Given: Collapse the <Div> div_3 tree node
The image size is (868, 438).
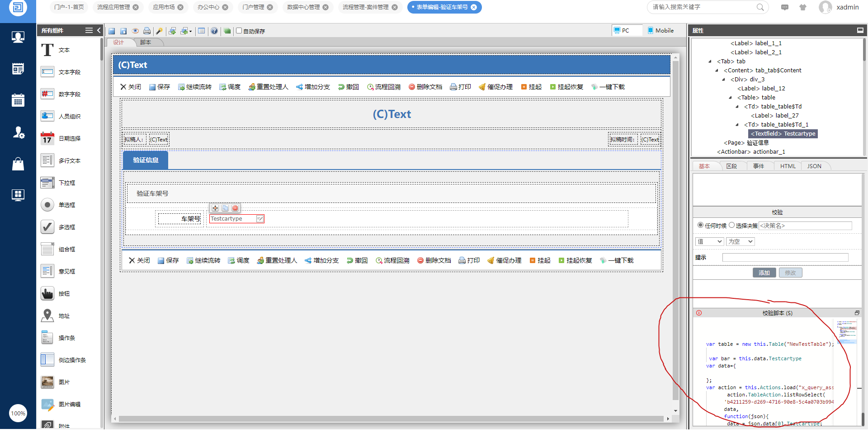Looking at the screenshot, I should (724, 80).
